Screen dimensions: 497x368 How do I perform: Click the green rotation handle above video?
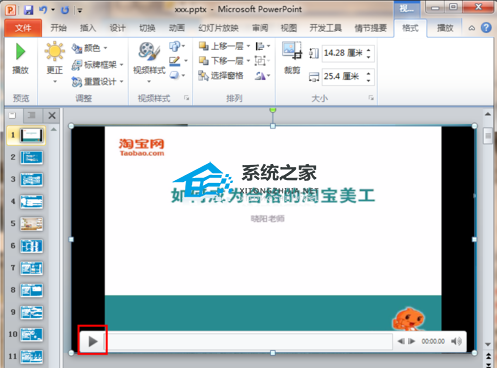click(273, 110)
